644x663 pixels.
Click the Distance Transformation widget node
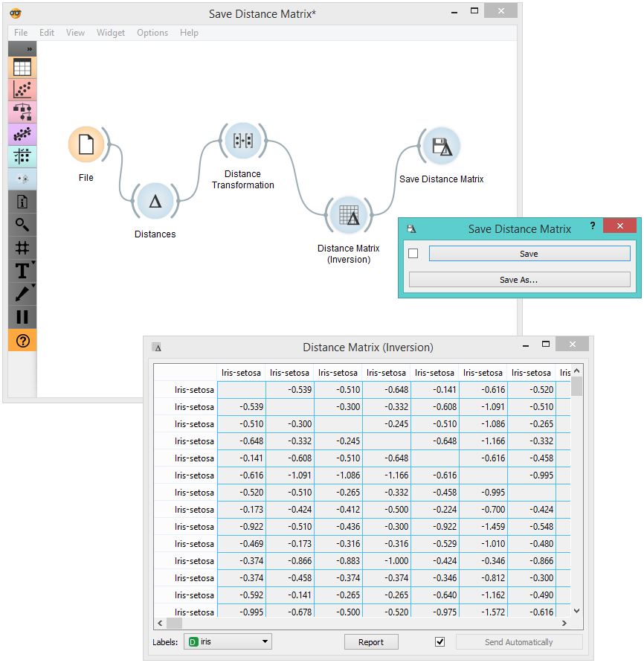coord(242,141)
